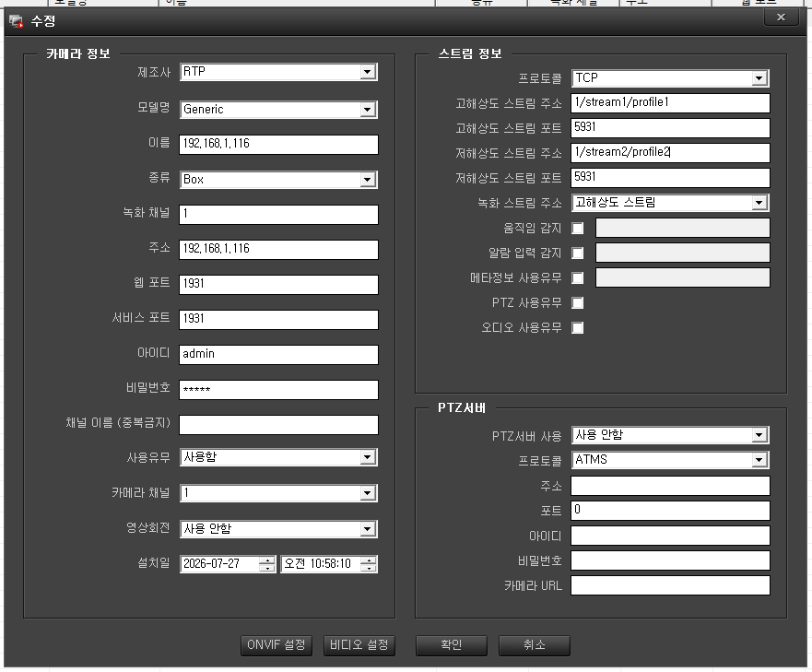This screenshot has height=672, width=812.
Task: Click the 저해상도 스트림 포트 field
Action: tap(670, 177)
